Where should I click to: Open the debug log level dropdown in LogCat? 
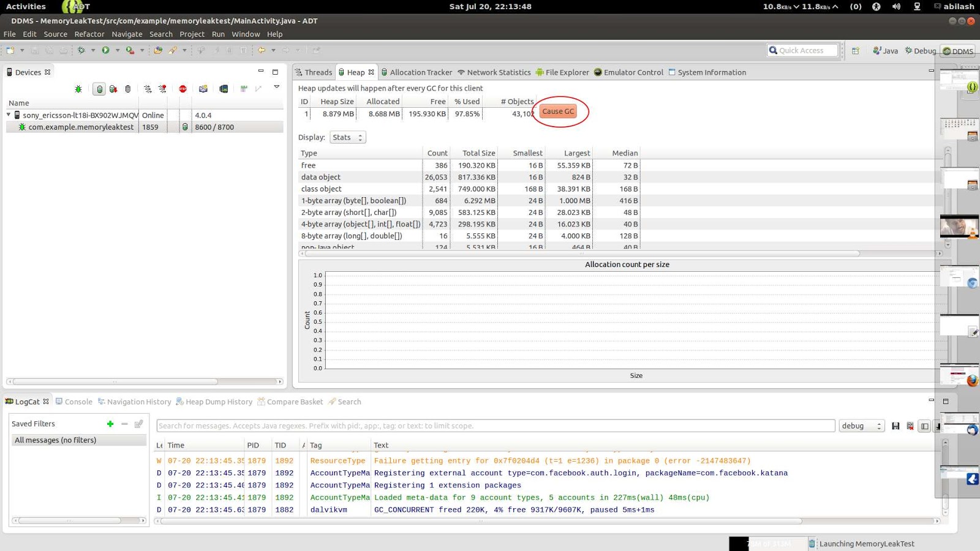861,425
